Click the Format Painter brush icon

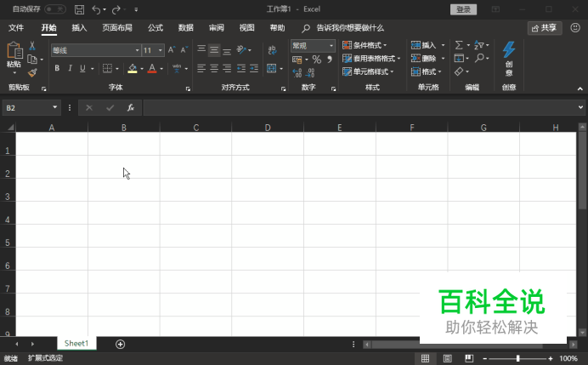point(32,73)
